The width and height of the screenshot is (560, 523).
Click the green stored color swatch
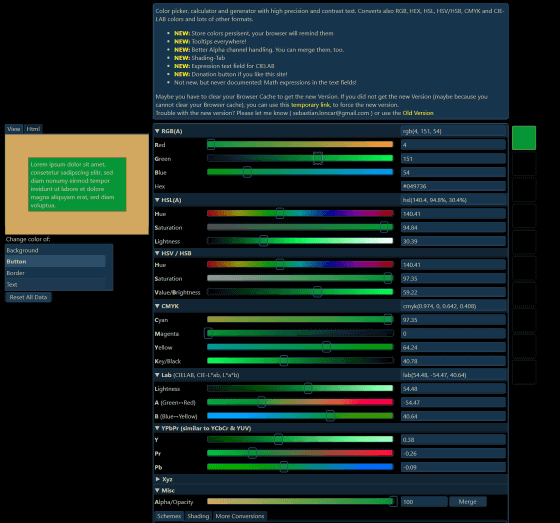tap(524, 138)
